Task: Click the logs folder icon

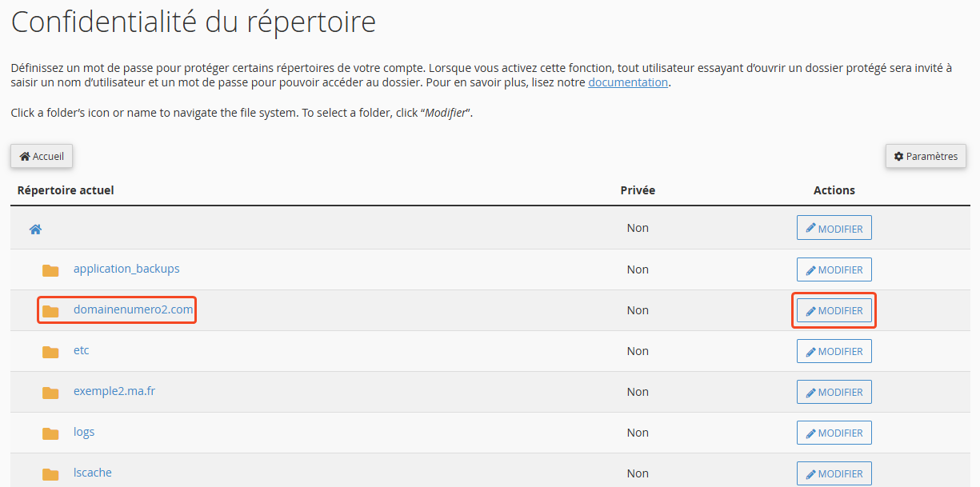Action: click(x=50, y=433)
